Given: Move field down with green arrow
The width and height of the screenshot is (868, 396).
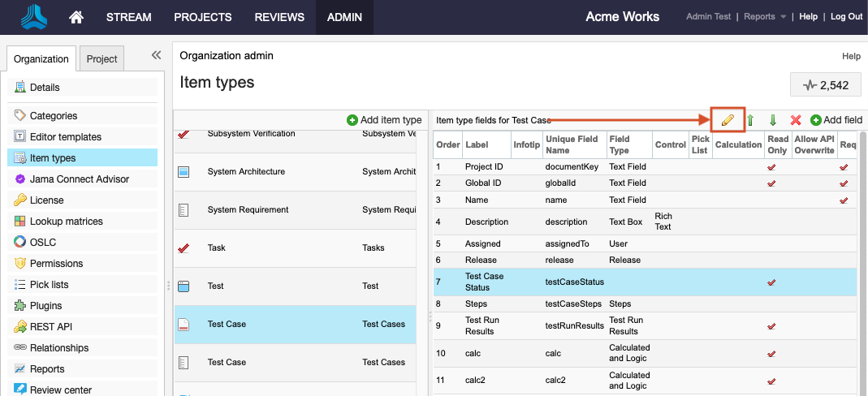Looking at the screenshot, I should click(773, 120).
